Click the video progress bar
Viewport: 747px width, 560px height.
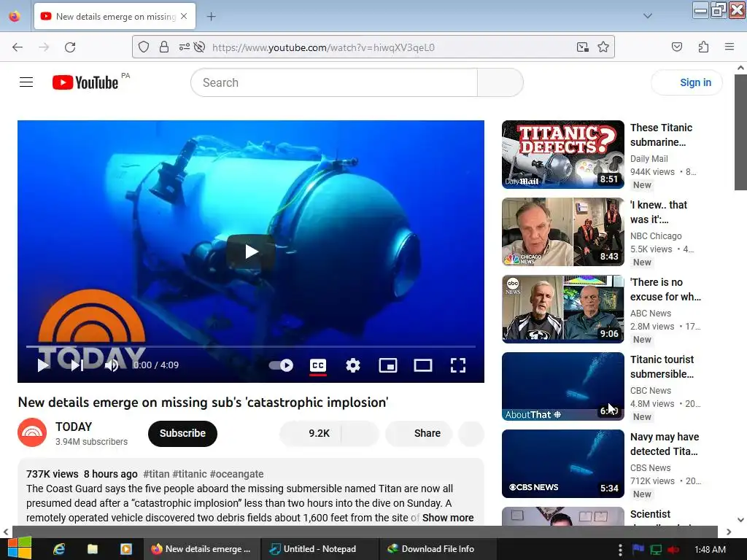251,346
